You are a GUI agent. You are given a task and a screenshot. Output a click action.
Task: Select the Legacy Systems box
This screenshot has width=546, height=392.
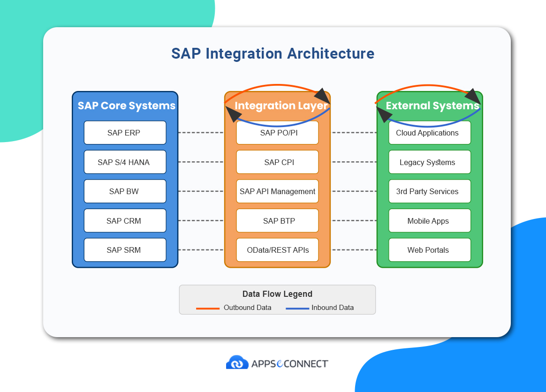pyautogui.click(x=430, y=162)
